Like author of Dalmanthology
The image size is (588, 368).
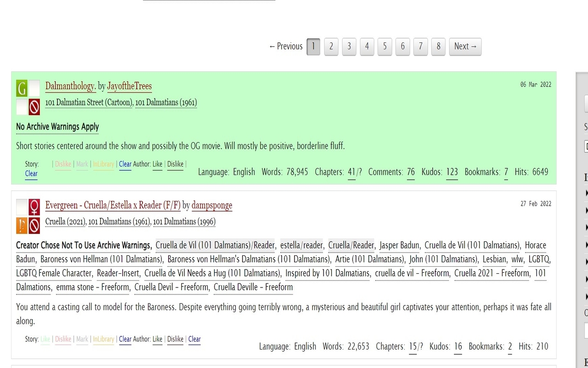pos(158,164)
